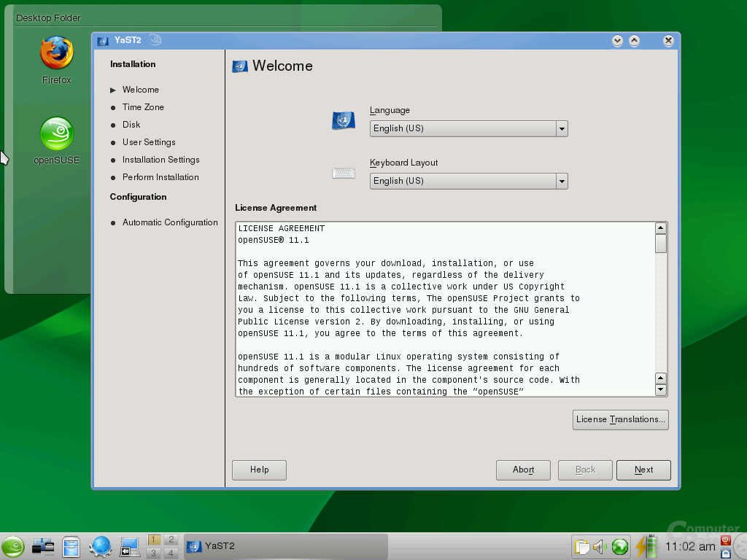The height and width of the screenshot is (560, 747).
Task: Open the file manager icon in taskbar
Action: coord(71,547)
